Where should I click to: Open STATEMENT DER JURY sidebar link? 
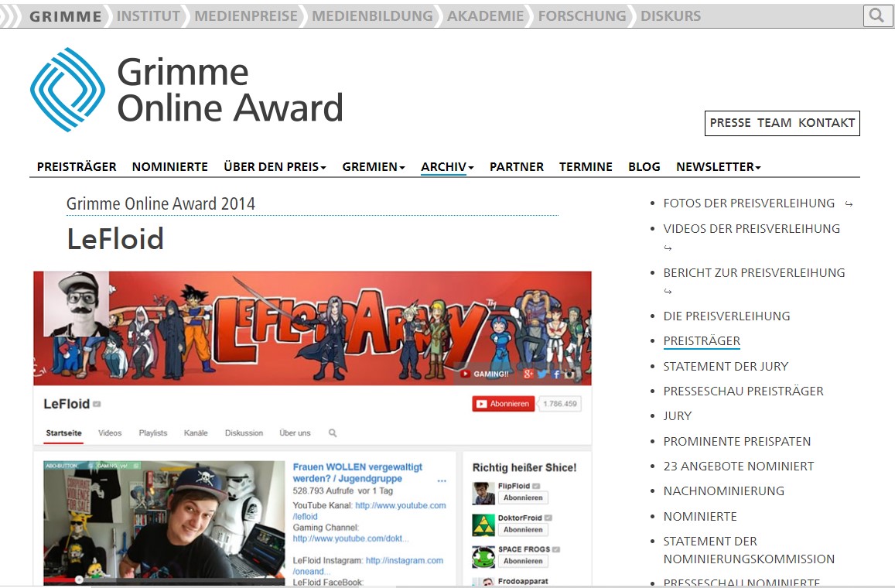point(726,367)
